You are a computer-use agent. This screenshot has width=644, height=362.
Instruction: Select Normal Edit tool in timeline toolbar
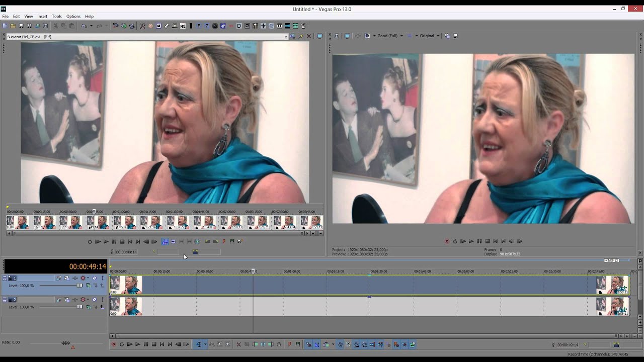click(x=199, y=344)
